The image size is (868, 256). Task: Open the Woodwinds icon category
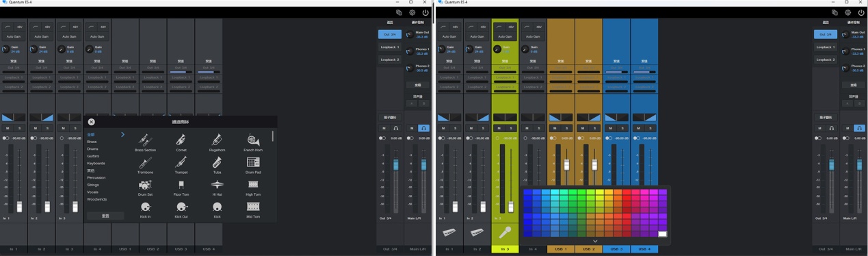(96, 199)
